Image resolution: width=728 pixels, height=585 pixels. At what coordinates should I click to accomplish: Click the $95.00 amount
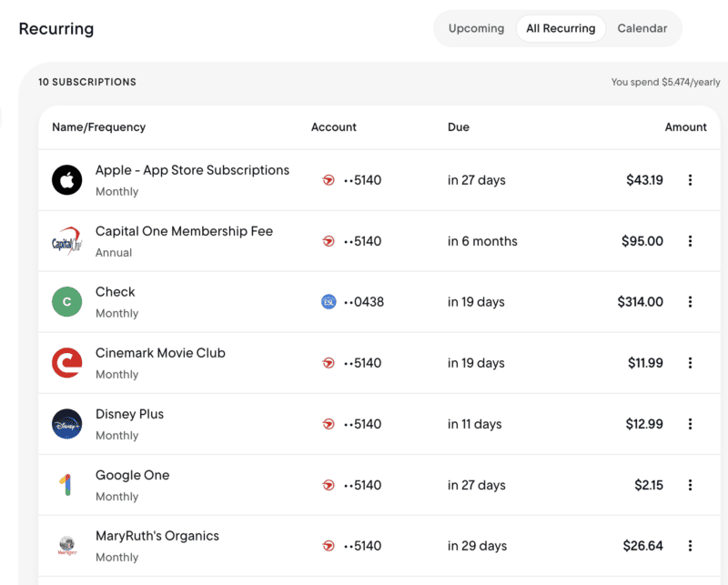pos(642,241)
